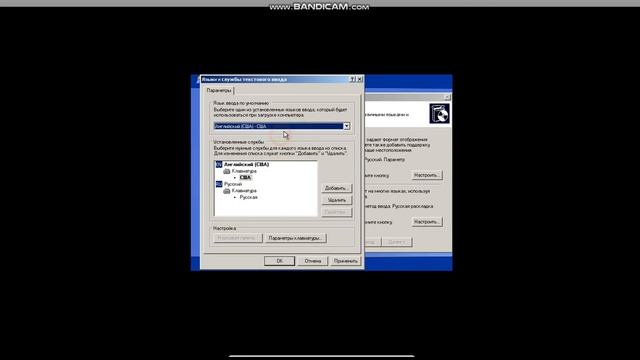Select the Параметры tab
Viewport: 640px width, 360px height.
(219, 91)
